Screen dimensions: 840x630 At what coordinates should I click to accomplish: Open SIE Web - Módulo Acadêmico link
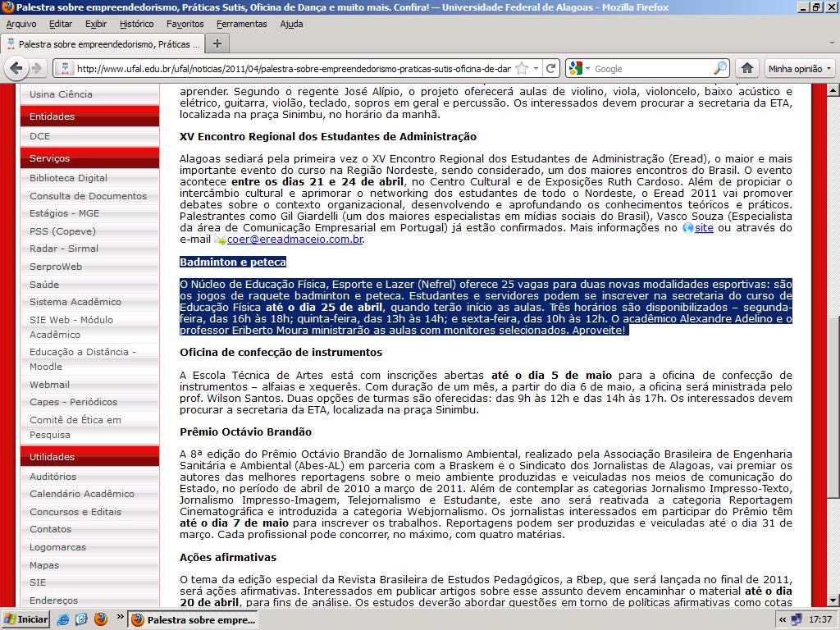click(71, 326)
